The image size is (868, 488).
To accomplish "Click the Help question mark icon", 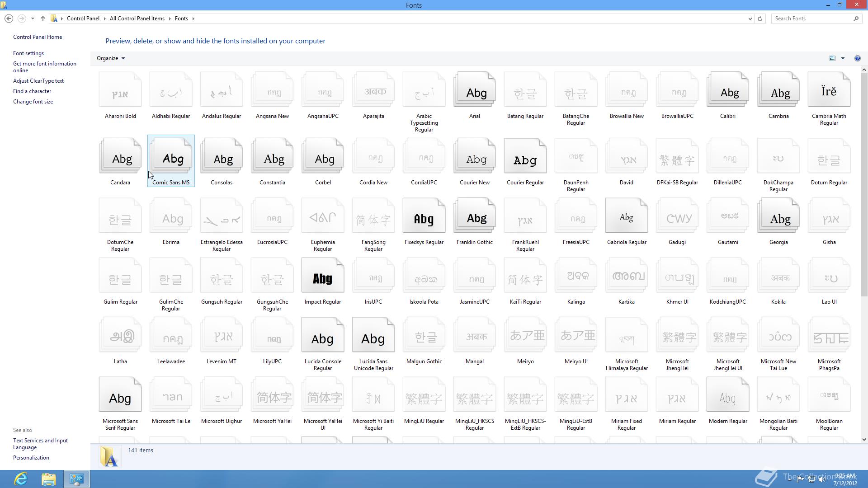I will 857,58.
